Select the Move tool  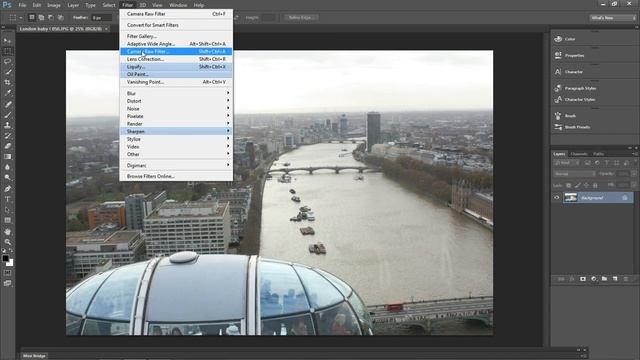7,41
